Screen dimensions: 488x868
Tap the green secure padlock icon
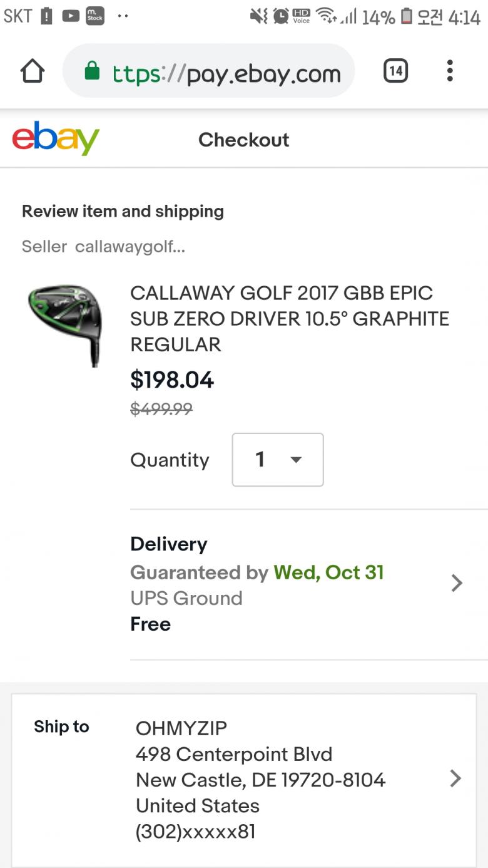[x=92, y=71]
